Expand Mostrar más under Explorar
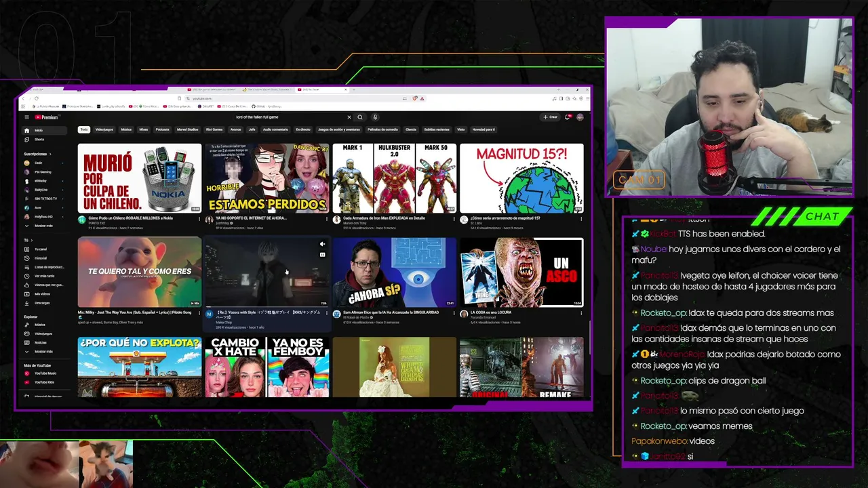The width and height of the screenshot is (868, 488). point(43,352)
